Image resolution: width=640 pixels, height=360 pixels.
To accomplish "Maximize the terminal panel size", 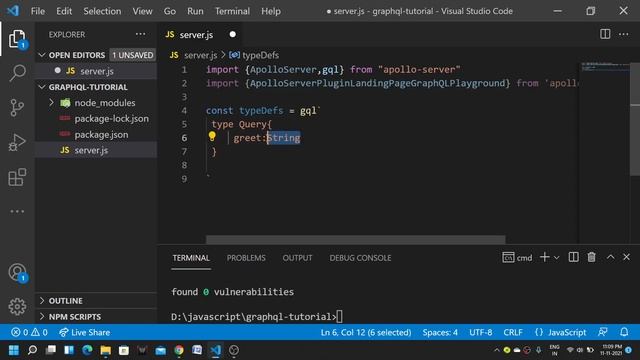I will pos(610,257).
